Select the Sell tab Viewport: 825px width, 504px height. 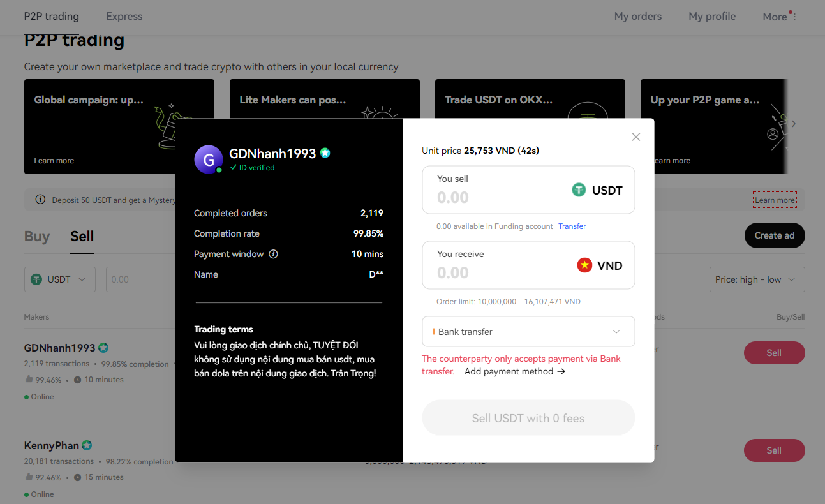[82, 236]
